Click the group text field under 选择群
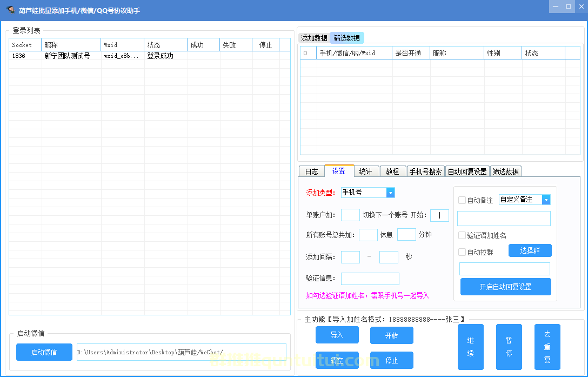Screen dimensions: 588x377 pyautogui.click(x=505, y=269)
